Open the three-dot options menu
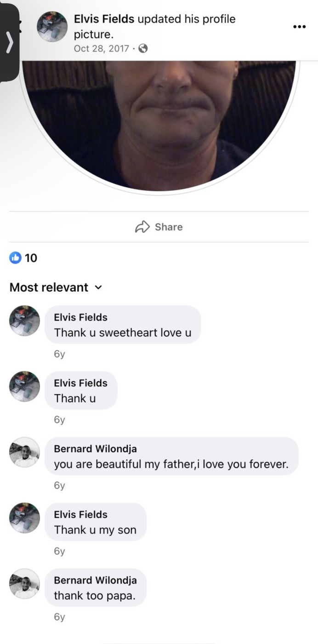The height and width of the screenshot is (644, 318). (299, 26)
